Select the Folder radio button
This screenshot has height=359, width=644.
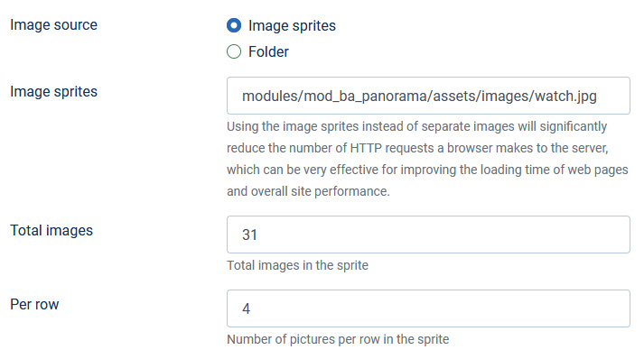pos(234,51)
